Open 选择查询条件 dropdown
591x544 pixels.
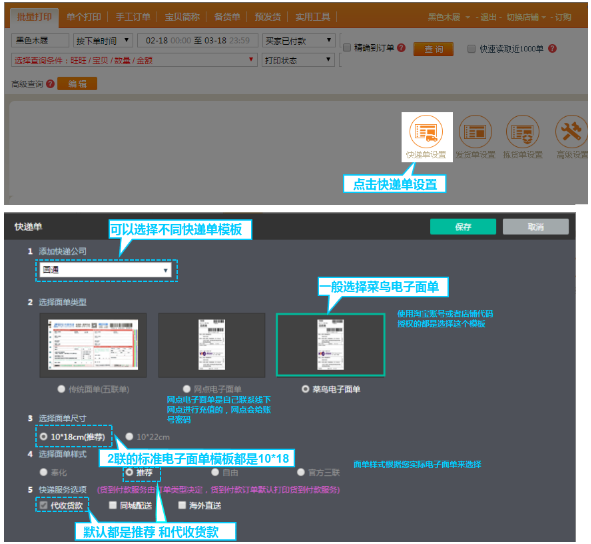(134, 60)
